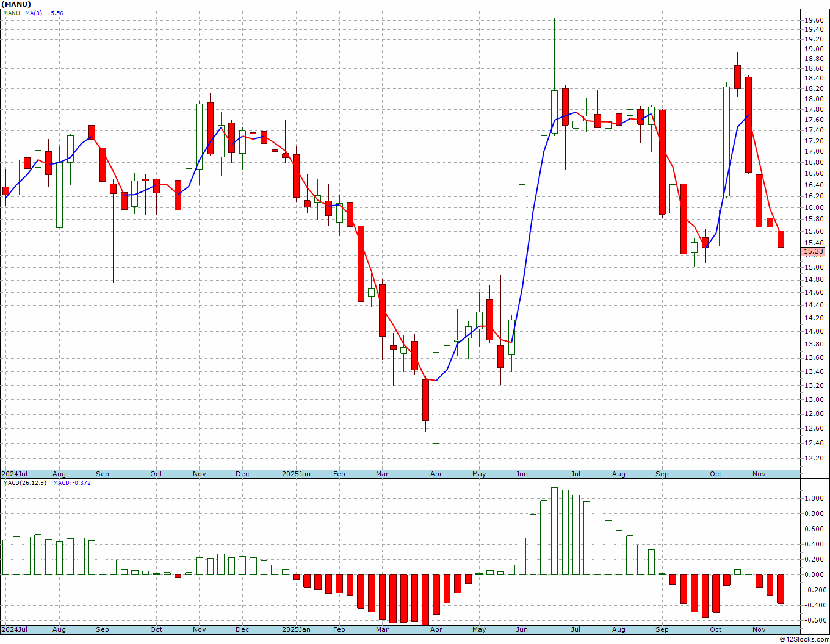The width and height of the screenshot is (830, 644).
Task: Select Dec on the MACD panel time axis
Action: 242,629
